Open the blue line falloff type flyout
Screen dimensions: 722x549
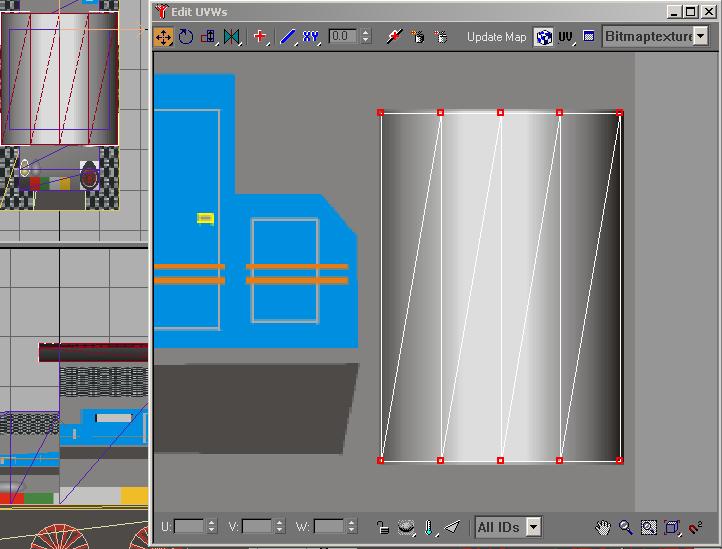tap(288, 37)
